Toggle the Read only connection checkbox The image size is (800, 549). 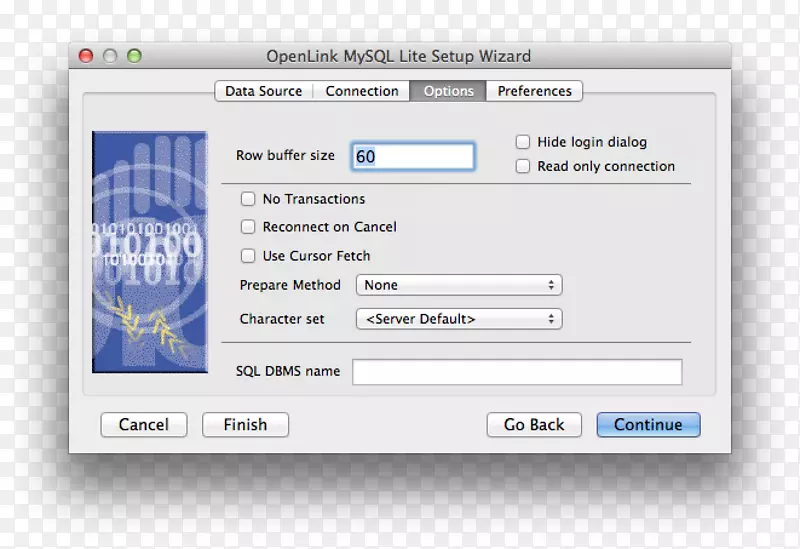point(523,166)
